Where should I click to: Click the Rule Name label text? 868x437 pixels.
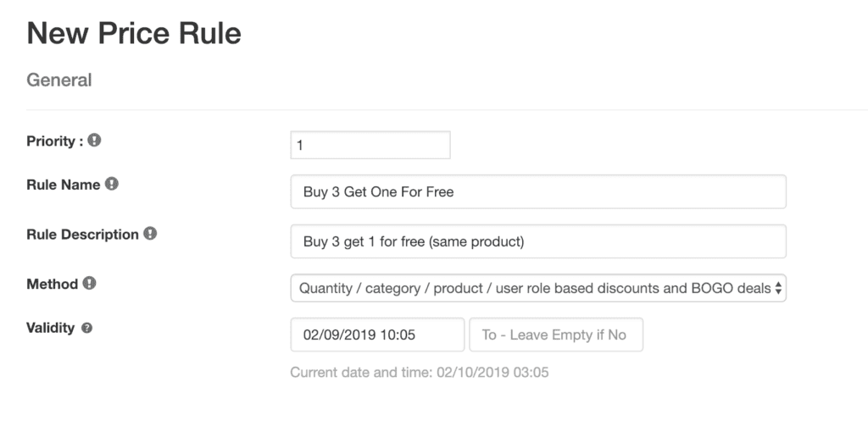click(x=63, y=185)
